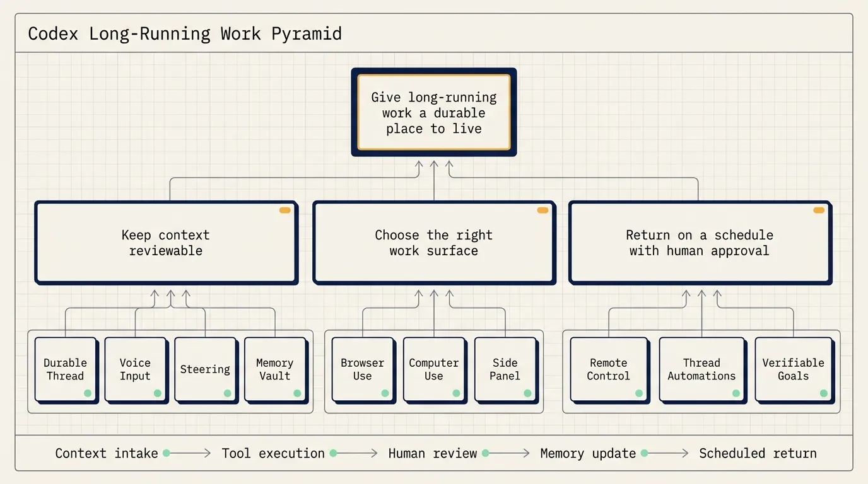This screenshot has height=484, width=868.
Task: Click green dot after 'Human review'
Action: tap(486, 453)
